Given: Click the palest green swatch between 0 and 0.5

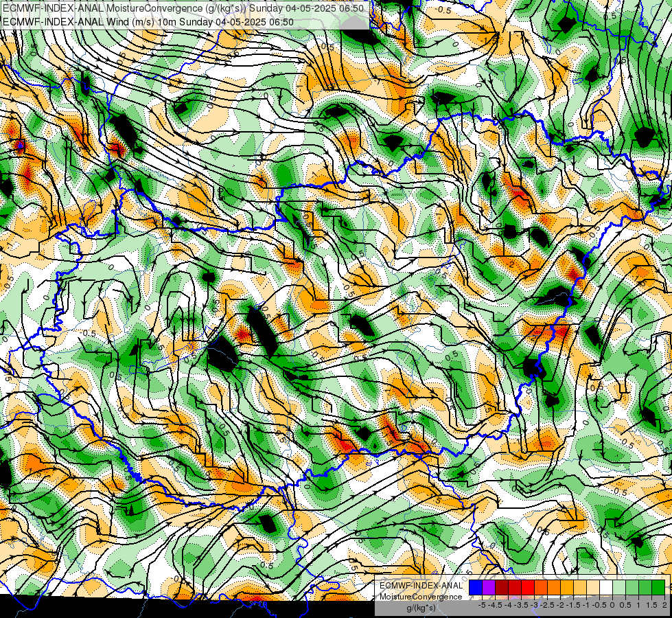Looking at the screenshot, I should 619,587.
